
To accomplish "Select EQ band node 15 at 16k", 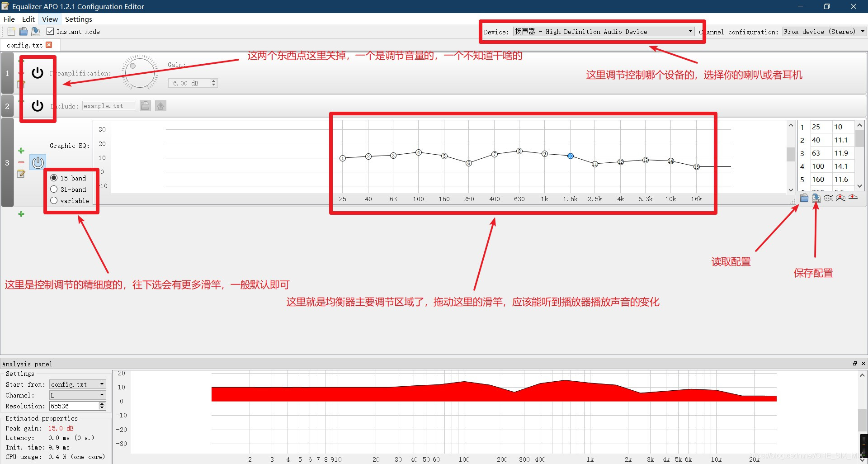I will tap(697, 167).
